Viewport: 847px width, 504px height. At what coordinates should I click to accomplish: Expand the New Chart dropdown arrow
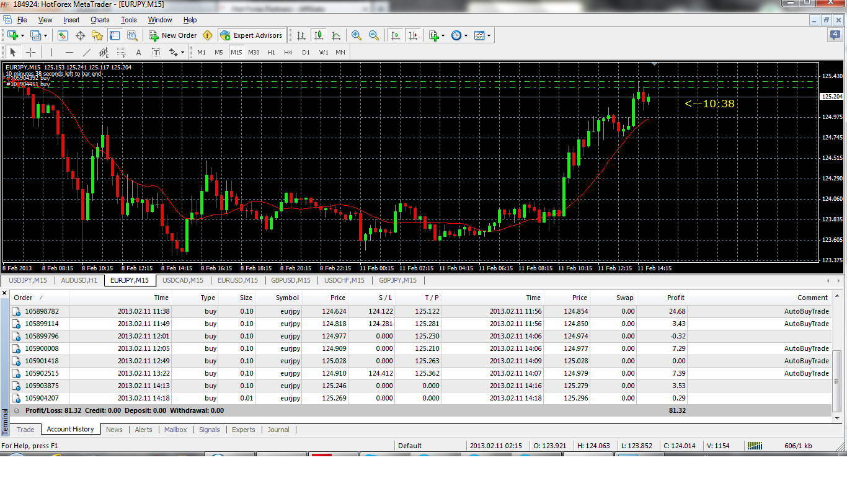pos(22,35)
